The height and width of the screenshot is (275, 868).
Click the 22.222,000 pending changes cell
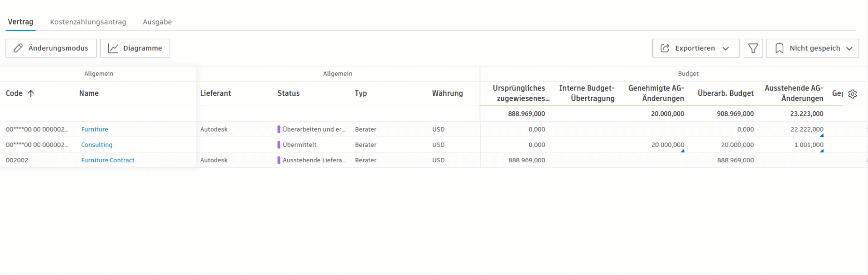point(806,129)
